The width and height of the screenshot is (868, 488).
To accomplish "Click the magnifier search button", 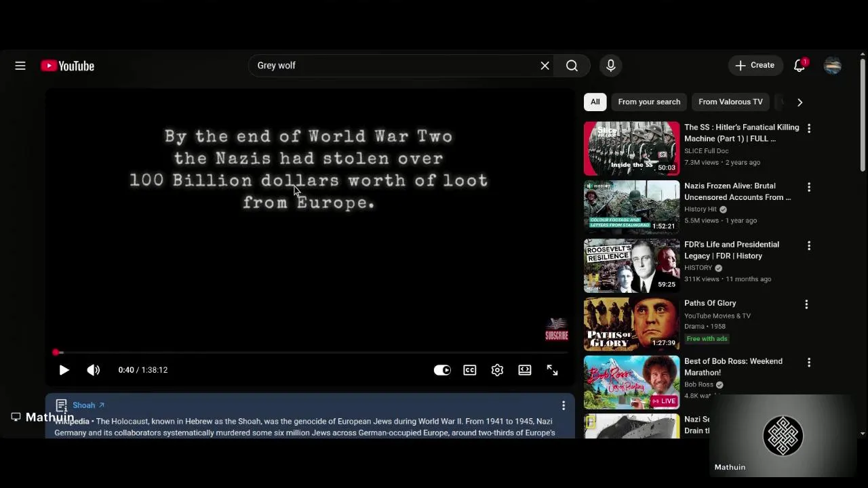I will coord(572,66).
